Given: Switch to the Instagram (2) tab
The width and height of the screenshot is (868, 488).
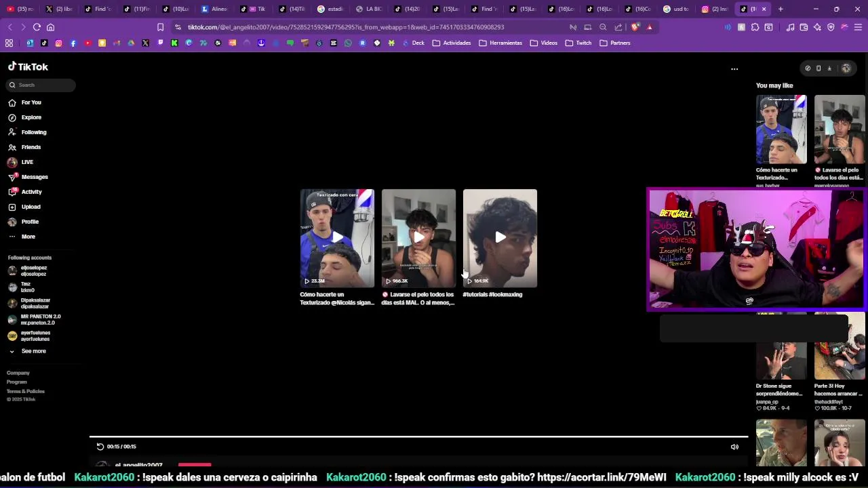Looking at the screenshot, I should [715, 9].
